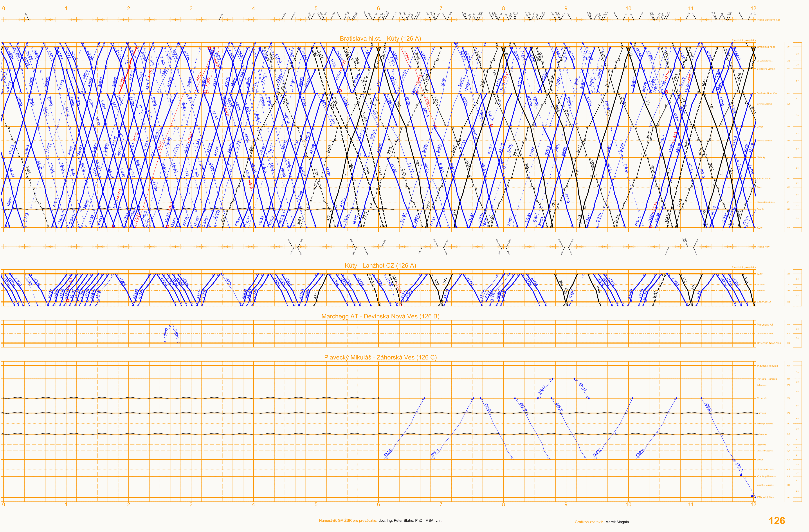Select station label 'Lábske Jazero zast.z'
This screenshot has width=809, height=532.
point(766,469)
